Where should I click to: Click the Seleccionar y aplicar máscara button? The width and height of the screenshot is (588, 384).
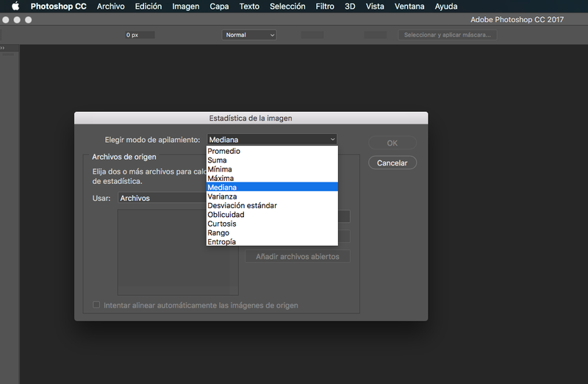click(448, 35)
